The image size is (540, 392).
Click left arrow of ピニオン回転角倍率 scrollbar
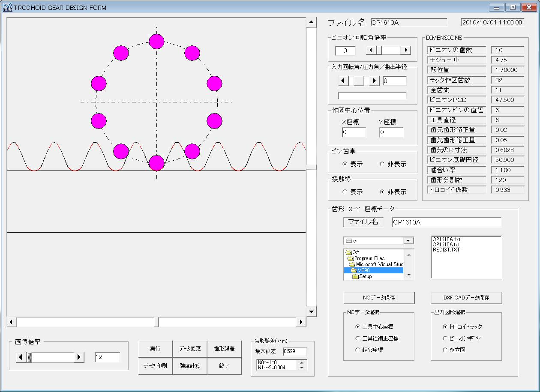(x=371, y=51)
